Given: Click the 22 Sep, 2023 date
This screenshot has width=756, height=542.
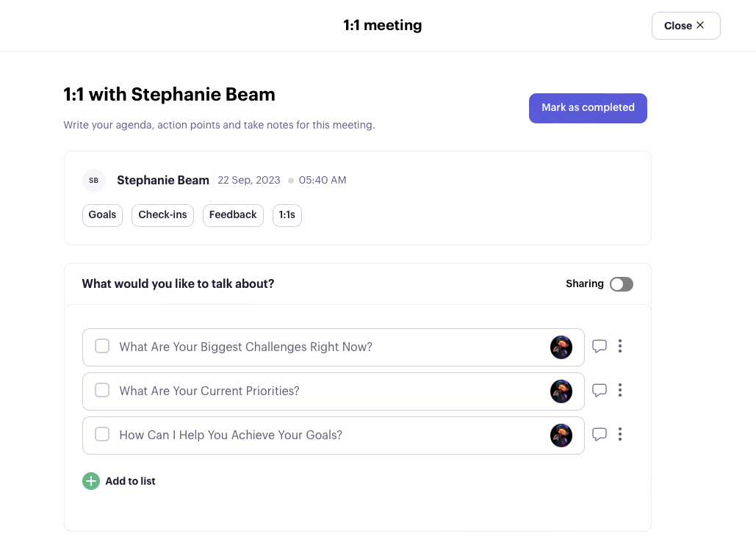Looking at the screenshot, I should 249,180.
